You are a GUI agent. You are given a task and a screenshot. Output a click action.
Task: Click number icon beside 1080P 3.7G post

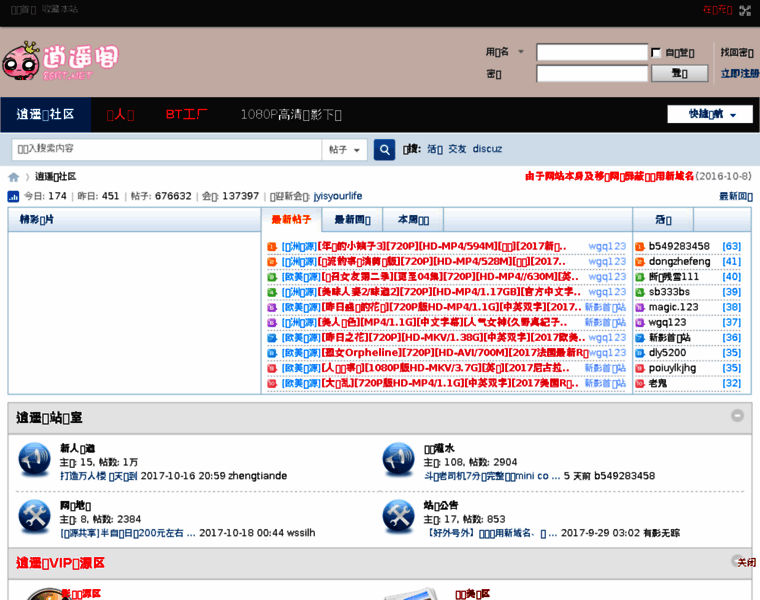coord(272,368)
